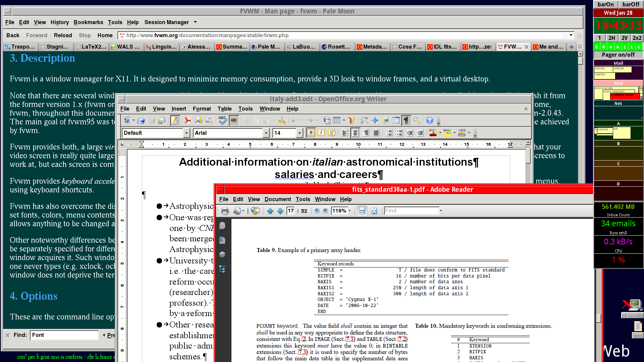This screenshot has height=362, width=644.
Task: Select Align Left in Writer
Action: [x=345, y=133]
